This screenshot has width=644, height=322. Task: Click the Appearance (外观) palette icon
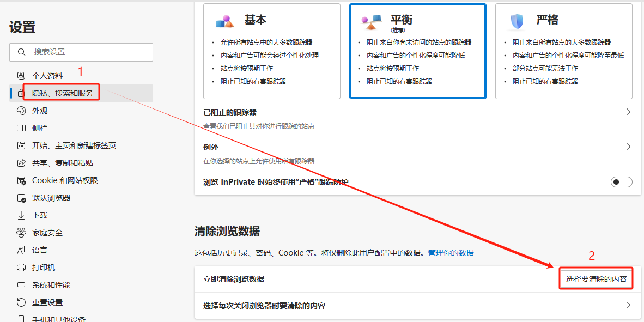coord(21,111)
